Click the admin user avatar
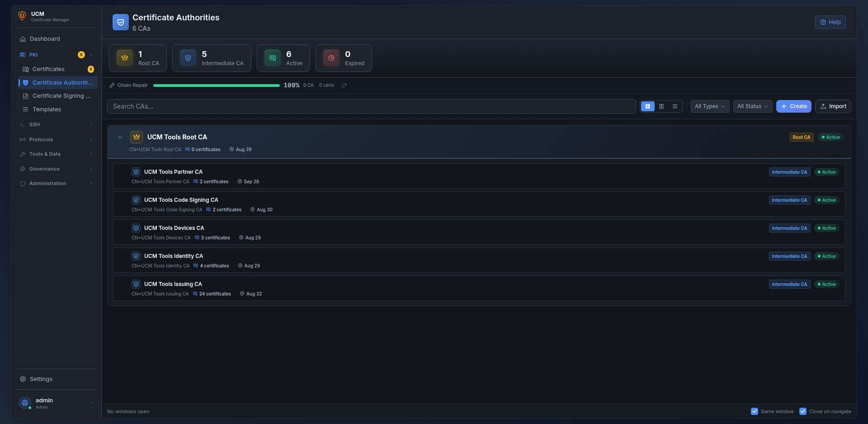868x424 pixels. pos(25,403)
